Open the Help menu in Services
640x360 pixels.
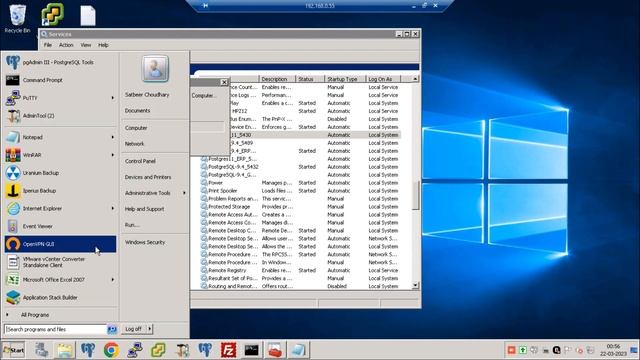[103, 45]
